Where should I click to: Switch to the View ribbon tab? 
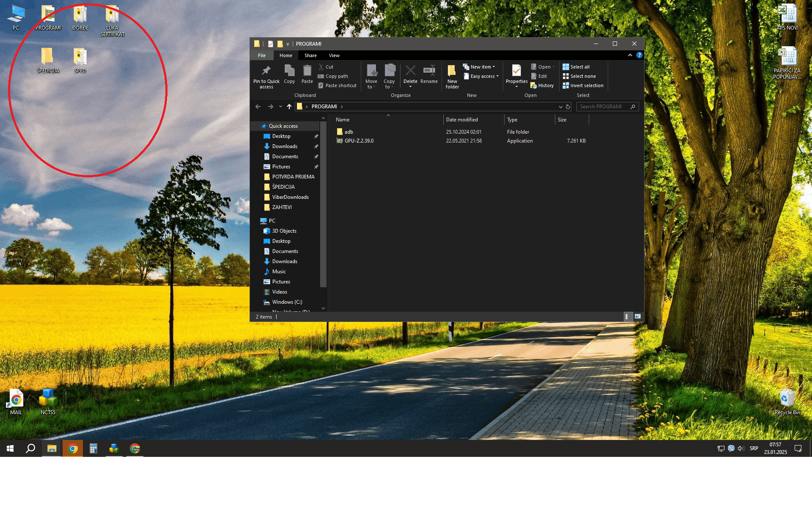pos(334,55)
